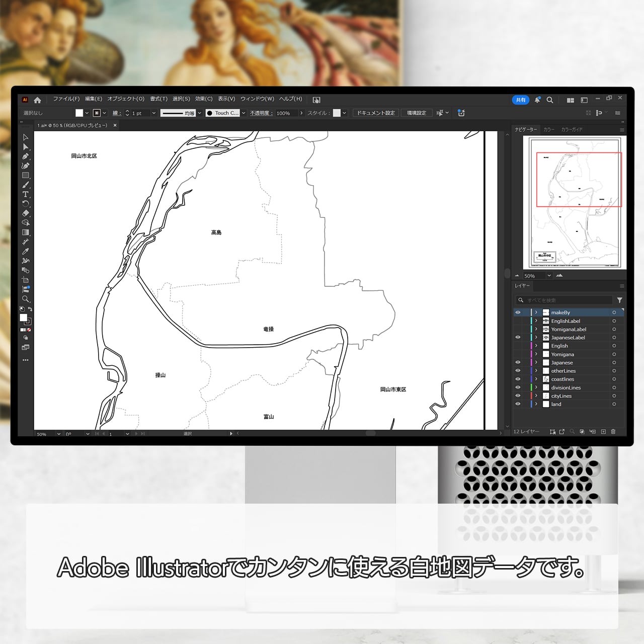The height and width of the screenshot is (644, 644).
Task: Open the stroke weight dropdown
Action: click(153, 113)
